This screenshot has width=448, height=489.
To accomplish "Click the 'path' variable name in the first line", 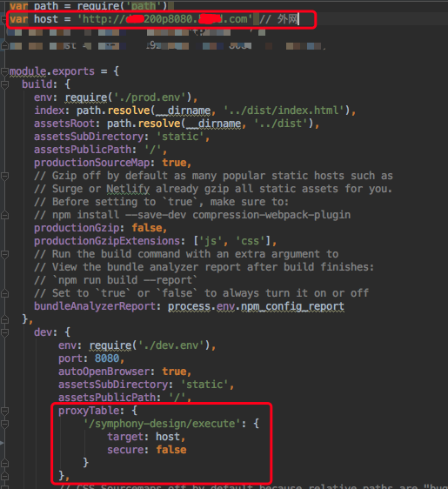I will coord(46,6).
